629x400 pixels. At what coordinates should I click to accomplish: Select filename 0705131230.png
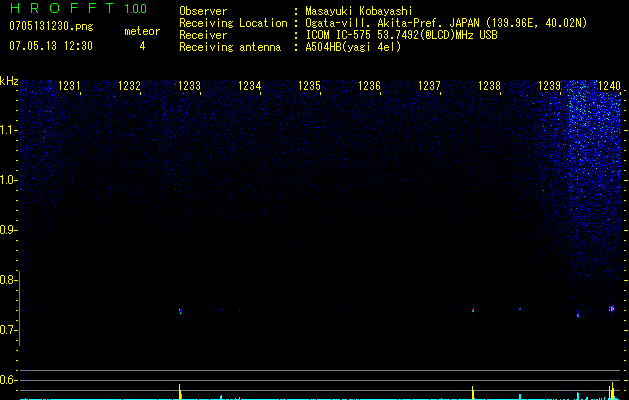coord(51,26)
